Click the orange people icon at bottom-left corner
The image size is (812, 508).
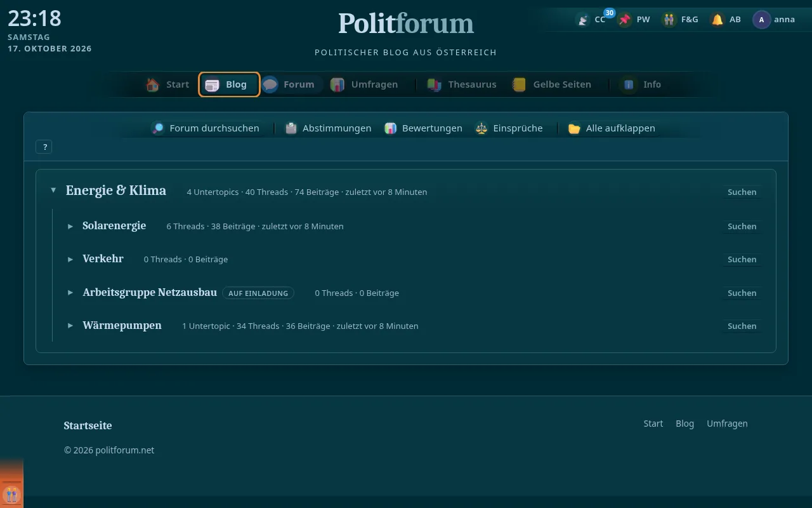tap(11, 495)
